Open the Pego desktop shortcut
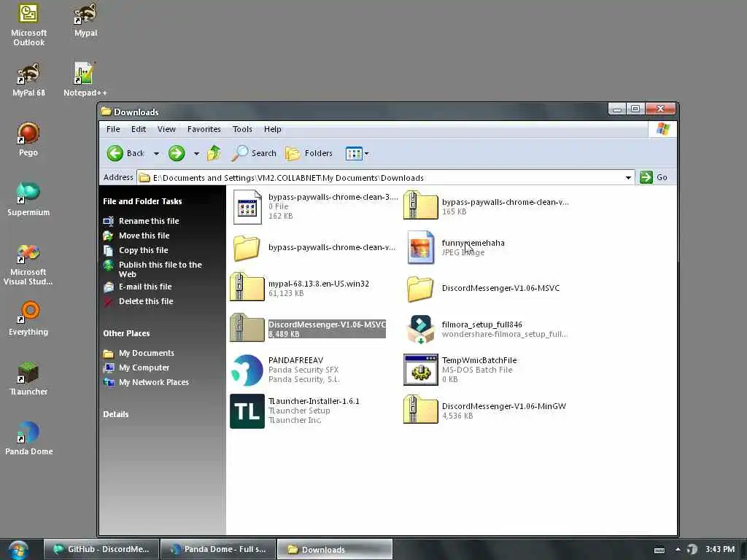747x560 pixels. [28, 139]
